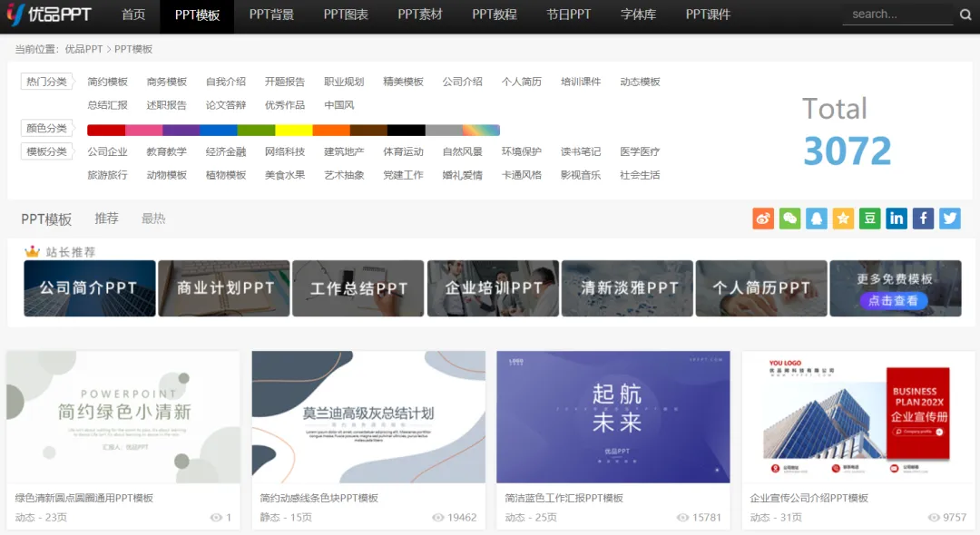
Task: Open the PPT素材 nav item
Action: tap(420, 15)
